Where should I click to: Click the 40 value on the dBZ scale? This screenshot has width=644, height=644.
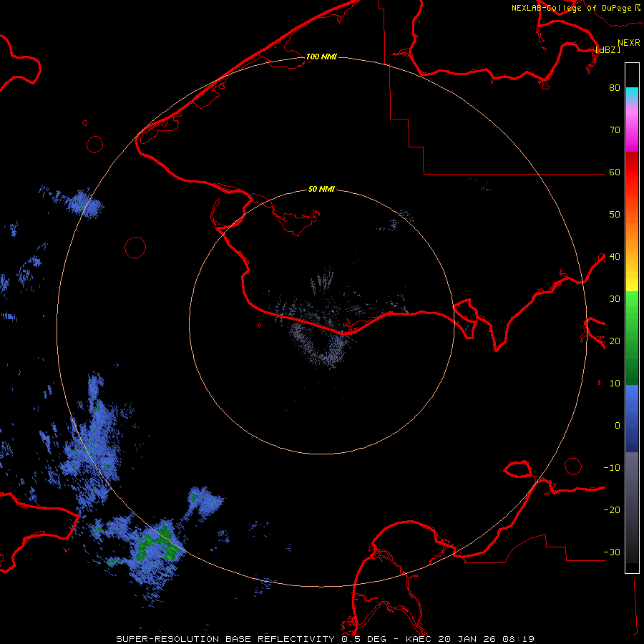[615, 257]
